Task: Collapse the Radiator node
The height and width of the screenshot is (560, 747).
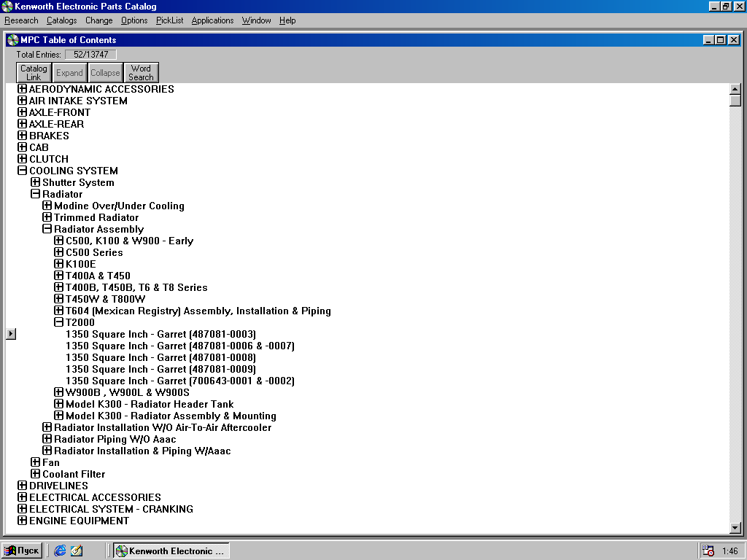Action: click(35, 194)
